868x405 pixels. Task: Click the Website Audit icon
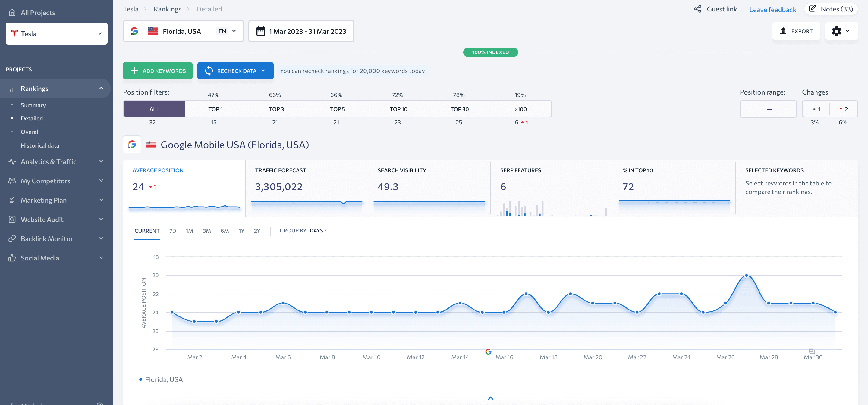pos(12,219)
